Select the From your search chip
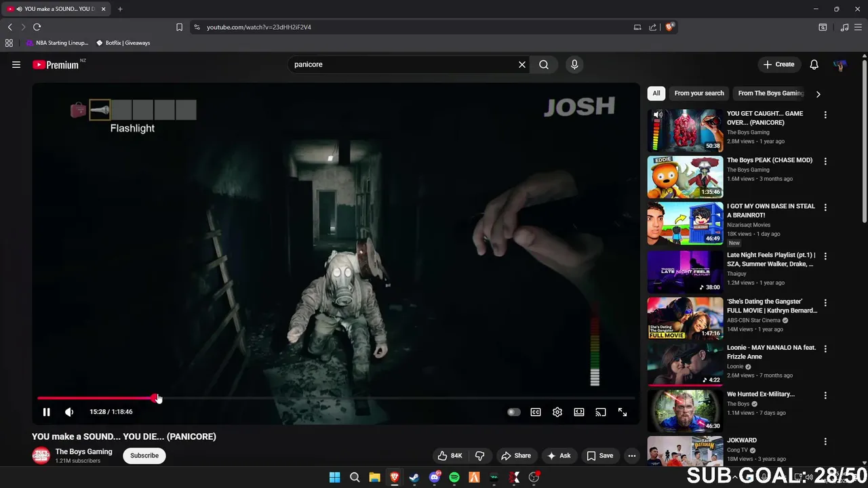 699,94
